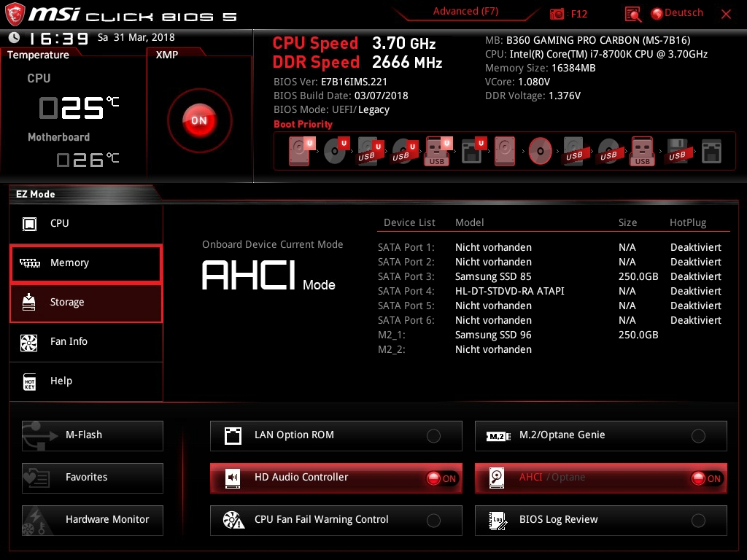The height and width of the screenshot is (560, 747).
Task: Open the BIOS search magnifier icon
Action: coord(632,15)
